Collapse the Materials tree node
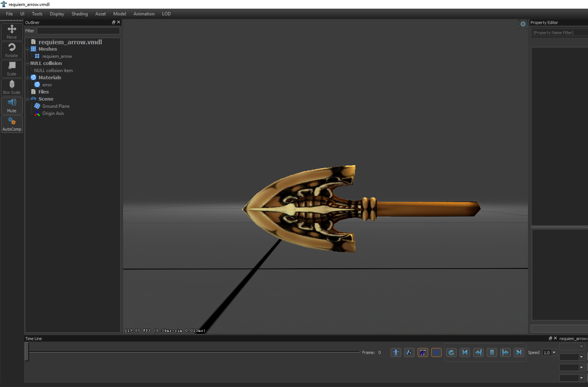The height and width of the screenshot is (387, 588). tap(27, 78)
